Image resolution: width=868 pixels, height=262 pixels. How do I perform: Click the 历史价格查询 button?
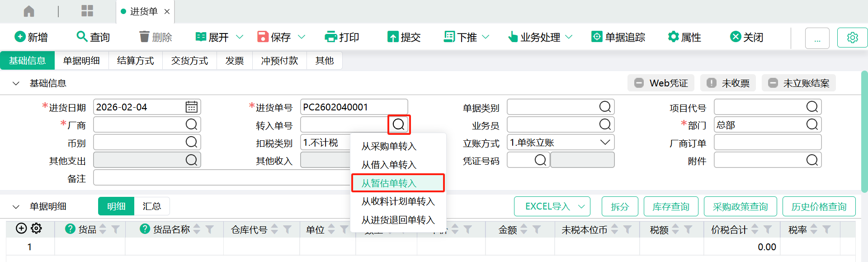tap(819, 207)
